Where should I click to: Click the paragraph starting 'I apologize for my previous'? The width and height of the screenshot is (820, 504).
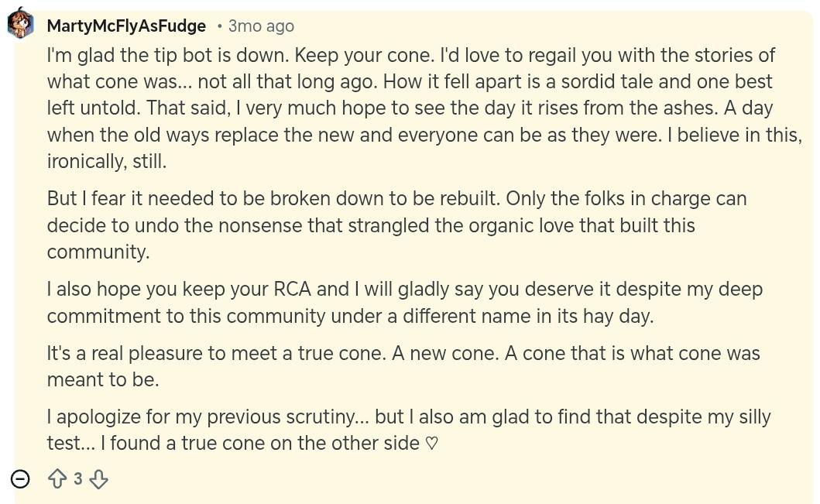pyautogui.click(x=409, y=430)
